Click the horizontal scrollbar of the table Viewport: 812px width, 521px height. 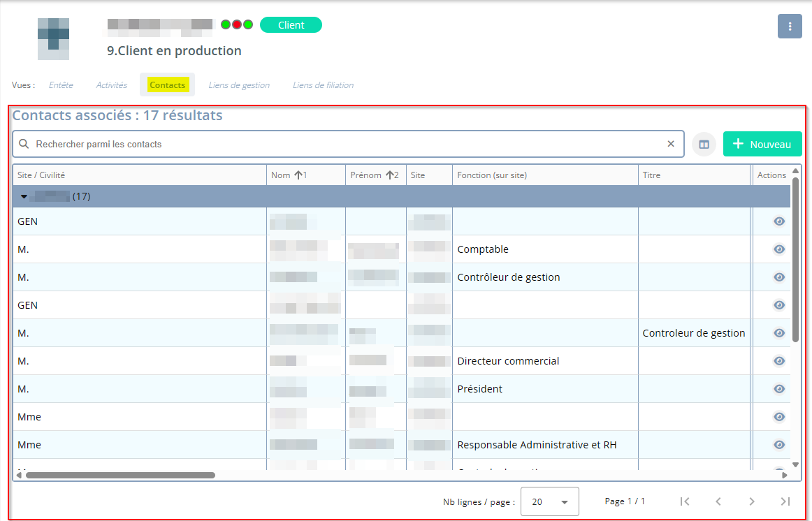click(120, 475)
